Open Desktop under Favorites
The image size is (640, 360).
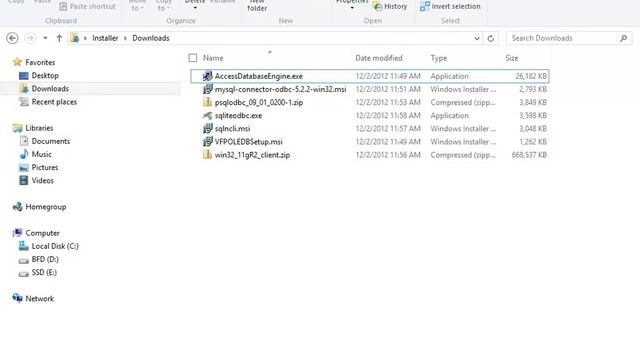click(x=45, y=76)
